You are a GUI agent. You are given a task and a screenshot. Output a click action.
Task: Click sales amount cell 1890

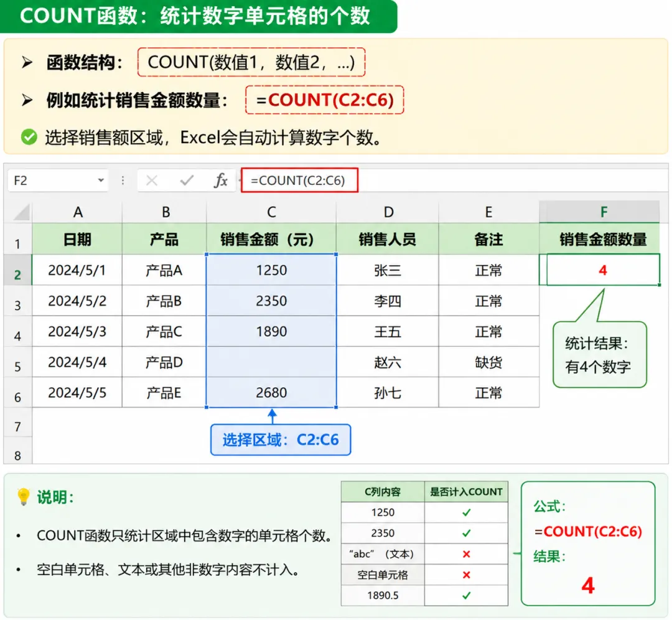(271, 331)
